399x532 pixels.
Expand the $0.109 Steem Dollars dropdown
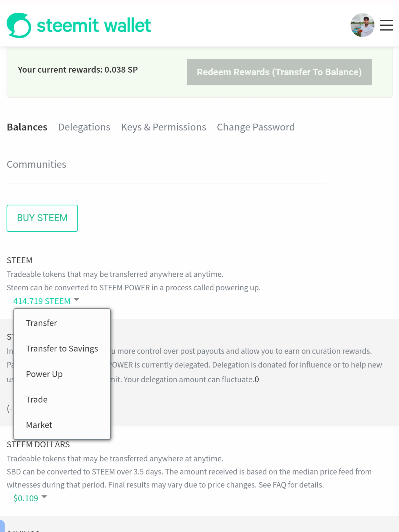click(44, 496)
